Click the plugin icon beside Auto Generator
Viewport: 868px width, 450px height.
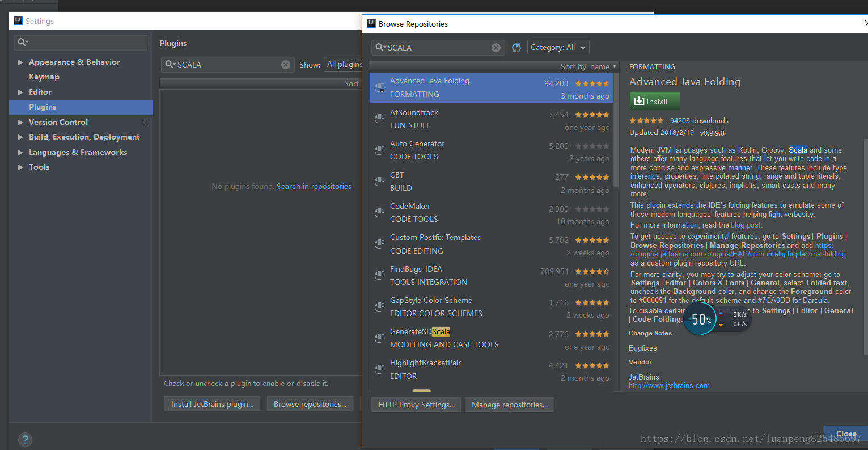[x=380, y=150]
